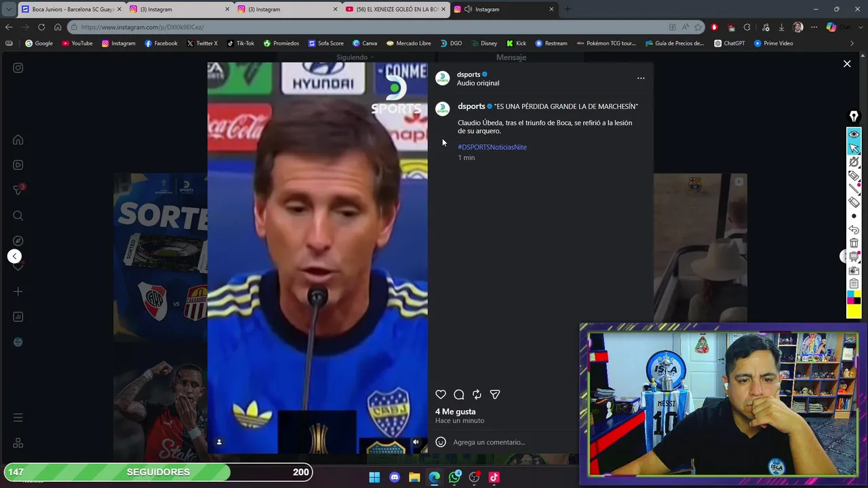Select the eraser tool in annotation bar
Viewport: 868px width, 488px height.
pyautogui.click(x=854, y=203)
